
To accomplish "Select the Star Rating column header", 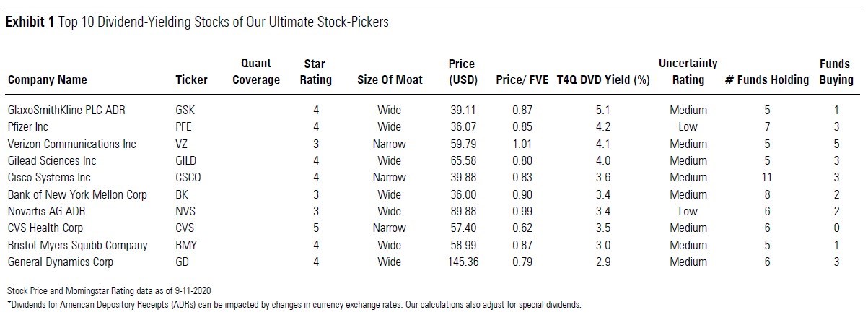I will [315, 72].
